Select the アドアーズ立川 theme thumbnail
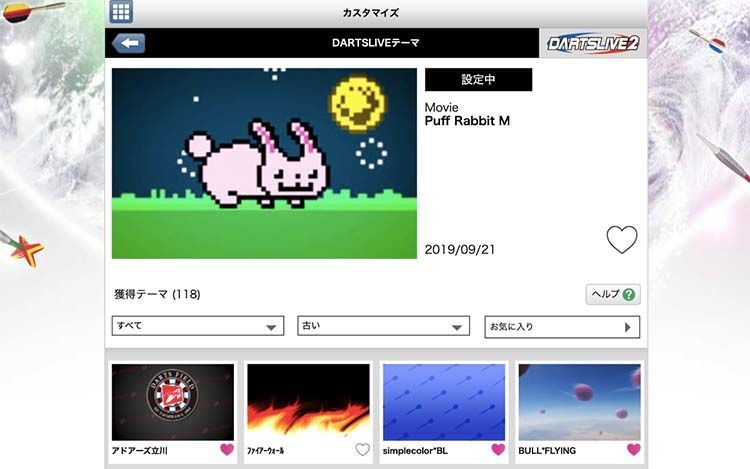The width and height of the screenshot is (750, 469). [173, 402]
